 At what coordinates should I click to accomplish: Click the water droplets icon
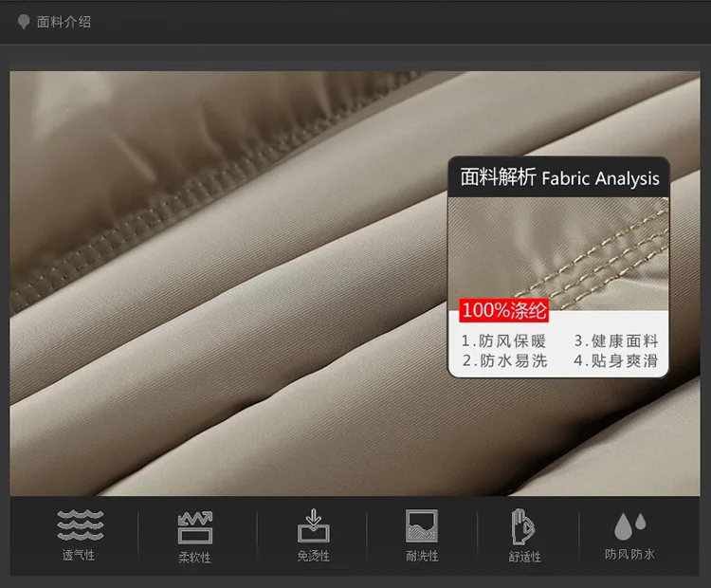click(629, 526)
